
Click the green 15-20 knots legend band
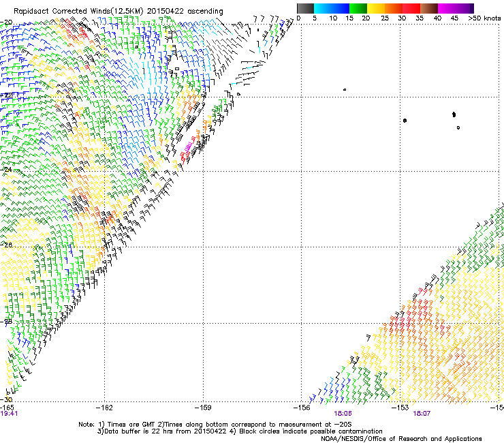pos(358,8)
